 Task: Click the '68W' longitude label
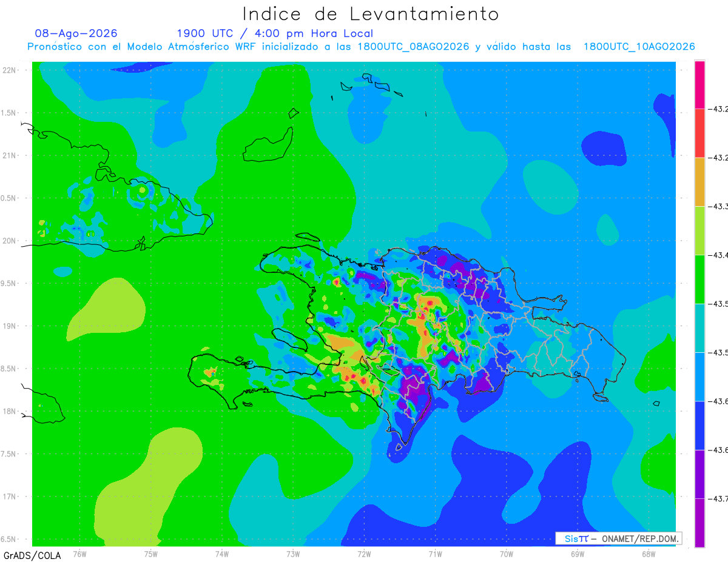649,554
